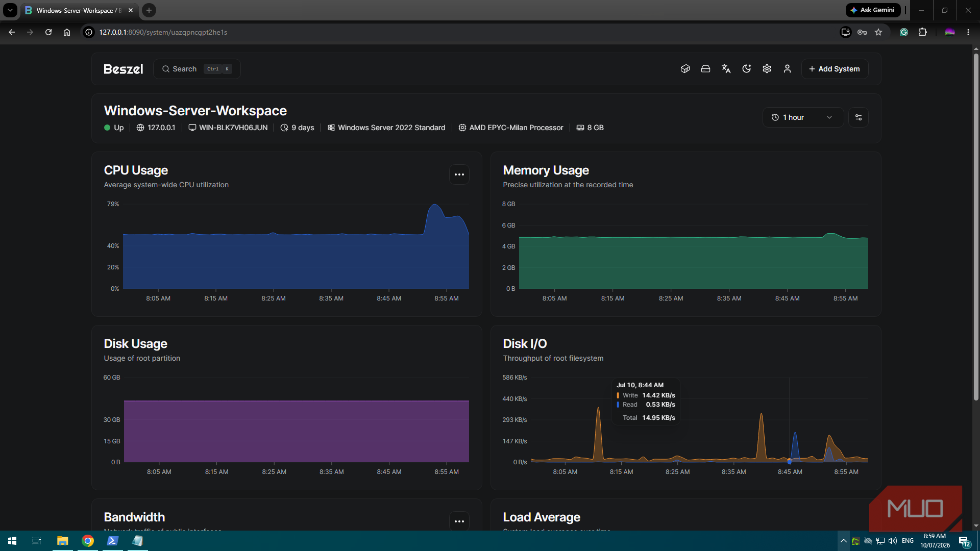Go to browser home page
Image resolution: width=980 pixels, height=551 pixels.
67,32
